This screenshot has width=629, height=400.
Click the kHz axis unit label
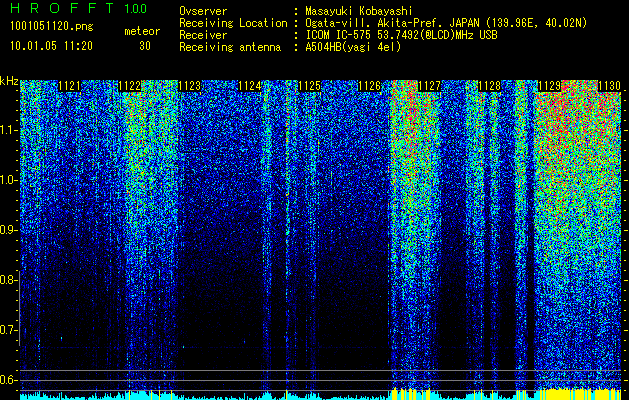coord(9,81)
